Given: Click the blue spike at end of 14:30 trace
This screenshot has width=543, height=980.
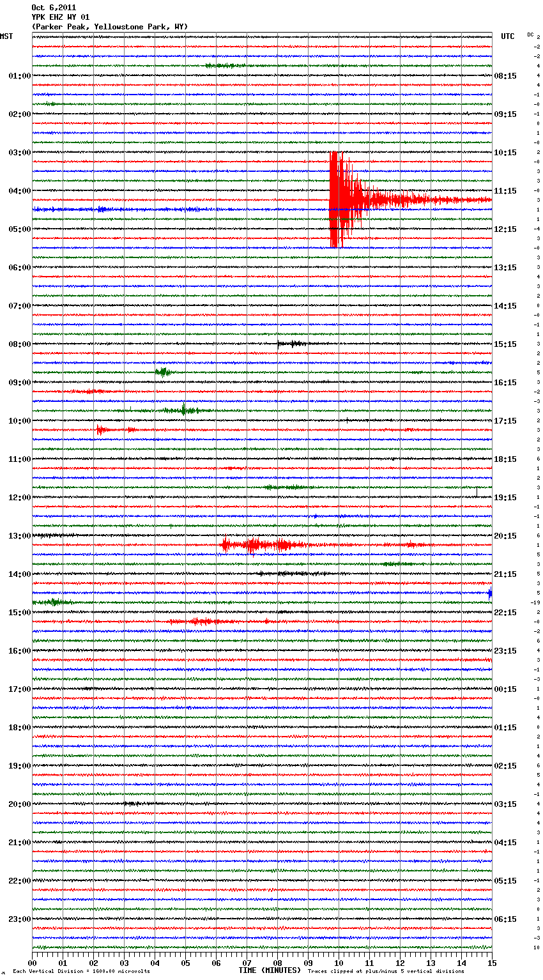Looking at the screenshot, I should coord(490,593).
